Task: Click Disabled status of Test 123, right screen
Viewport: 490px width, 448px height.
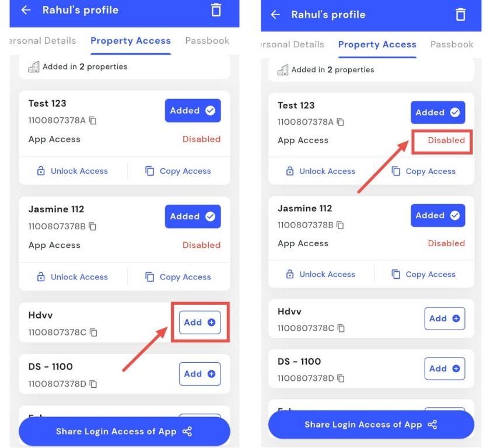Action: click(446, 140)
